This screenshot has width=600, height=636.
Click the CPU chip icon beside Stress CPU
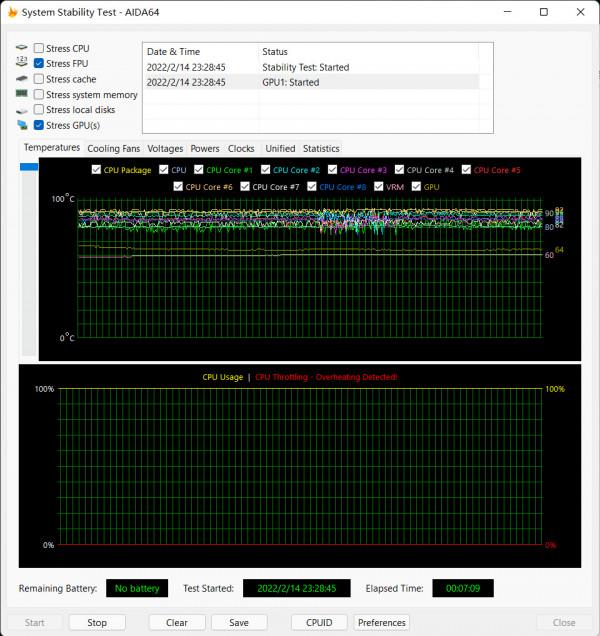[x=21, y=48]
